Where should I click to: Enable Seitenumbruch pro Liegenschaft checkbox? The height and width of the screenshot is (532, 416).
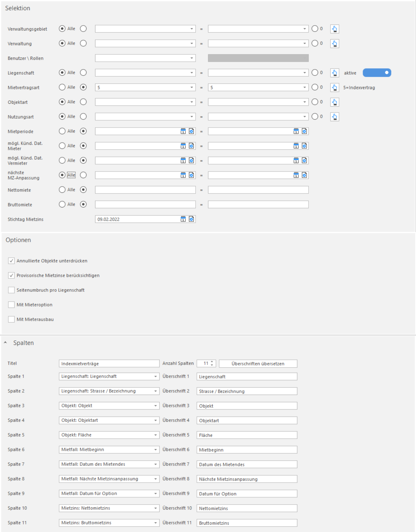[11, 290]
